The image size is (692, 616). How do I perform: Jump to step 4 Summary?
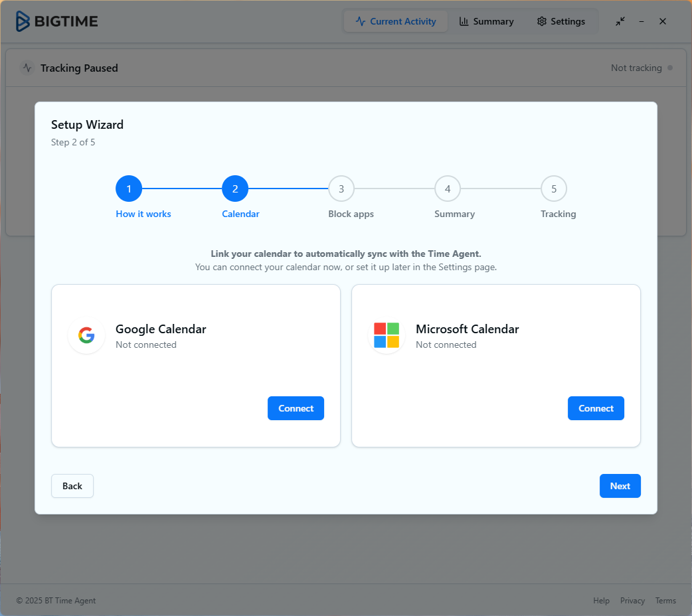(448, 189)
